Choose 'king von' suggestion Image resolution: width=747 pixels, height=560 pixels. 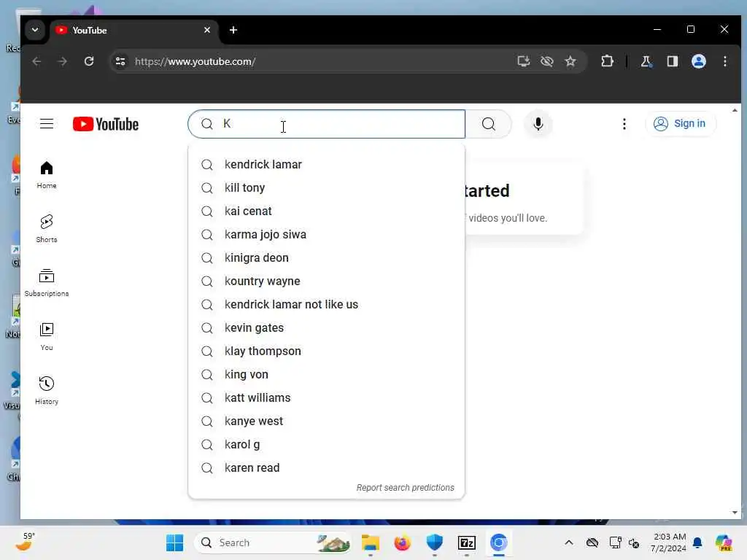tap(326, 374)
